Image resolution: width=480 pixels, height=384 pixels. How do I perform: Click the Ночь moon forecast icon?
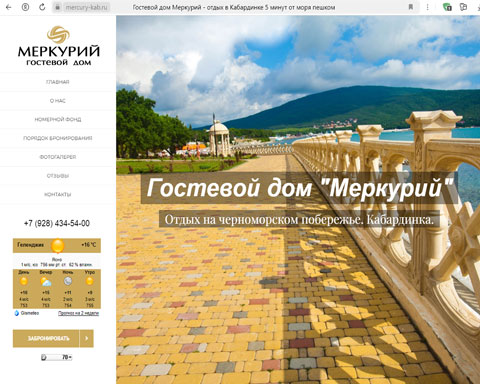(68, 281)
